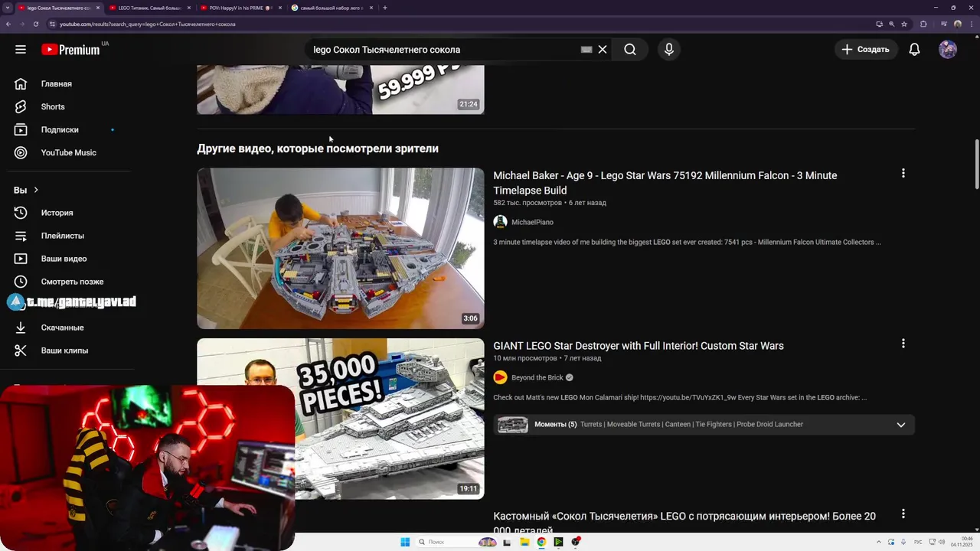Open a new browser tab
The height and width of the screenshot is (551, 980).
click(385, 8)
